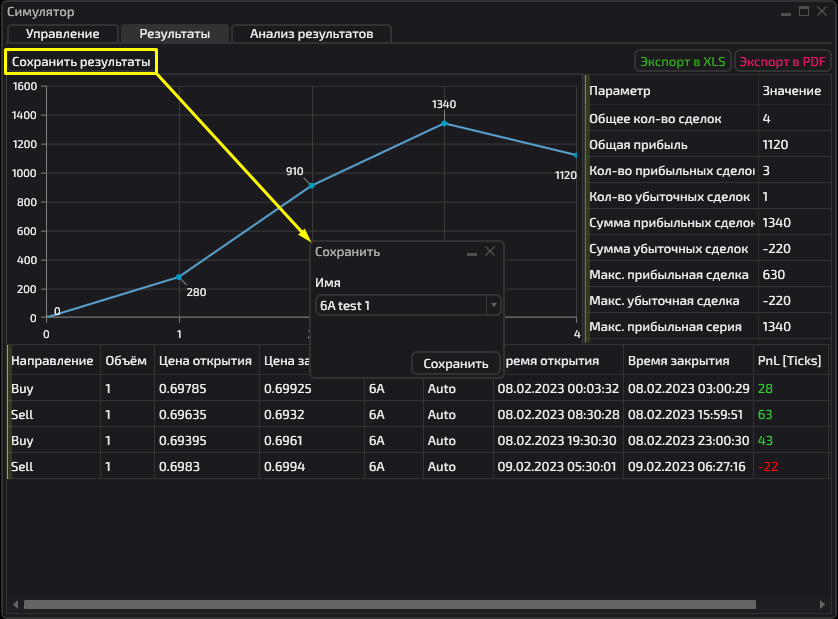Screen dimensions: 838x619
Task: Select the Макс. прибыльная сделка row
Action: [x=708, y=275]
